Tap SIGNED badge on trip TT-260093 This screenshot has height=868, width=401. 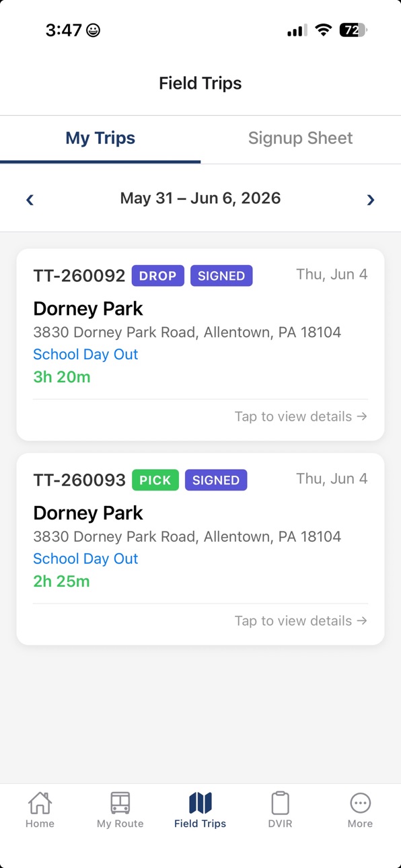coord(216,480)
